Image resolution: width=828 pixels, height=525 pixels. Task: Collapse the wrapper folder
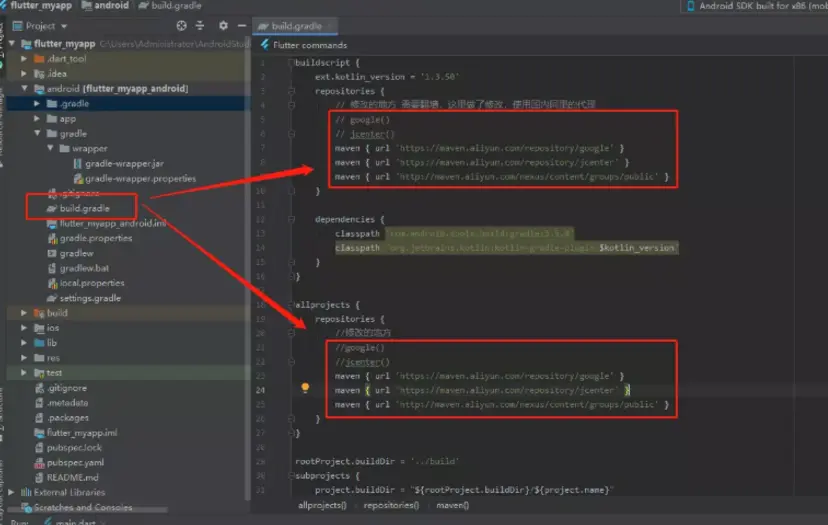(50, 148)
